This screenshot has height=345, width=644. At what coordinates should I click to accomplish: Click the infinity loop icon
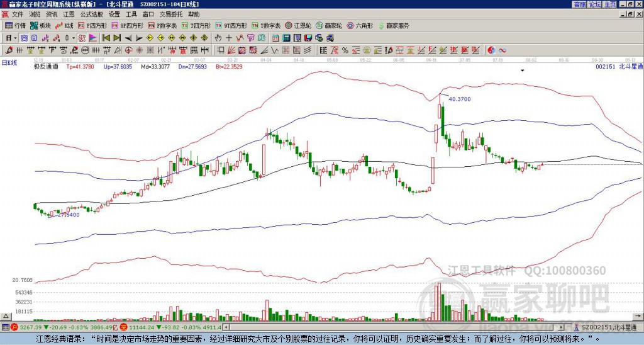(x=502, y=50)
